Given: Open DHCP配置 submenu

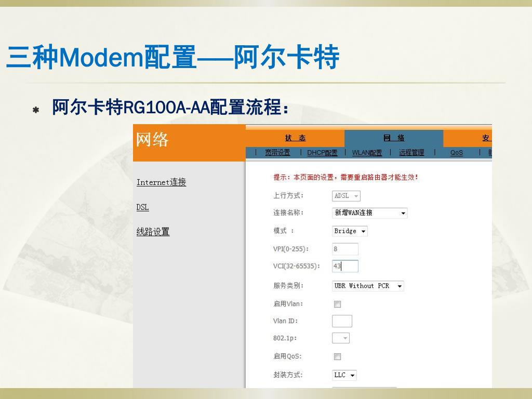Looking at the screenshot, I should pos(322,153).
